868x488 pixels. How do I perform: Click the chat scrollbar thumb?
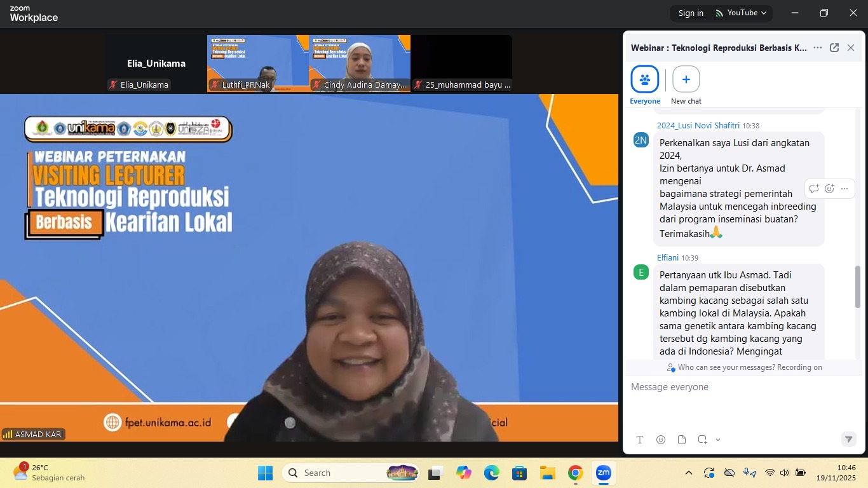point(858,286)
